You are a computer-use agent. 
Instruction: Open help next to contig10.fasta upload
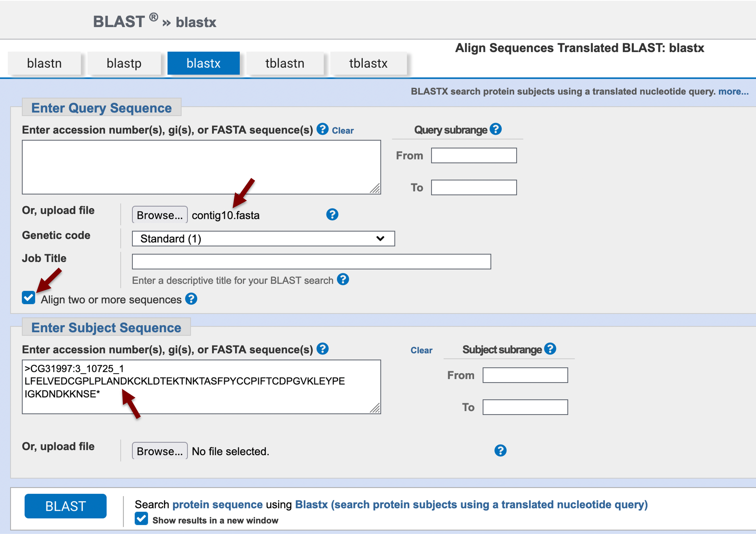332,215
